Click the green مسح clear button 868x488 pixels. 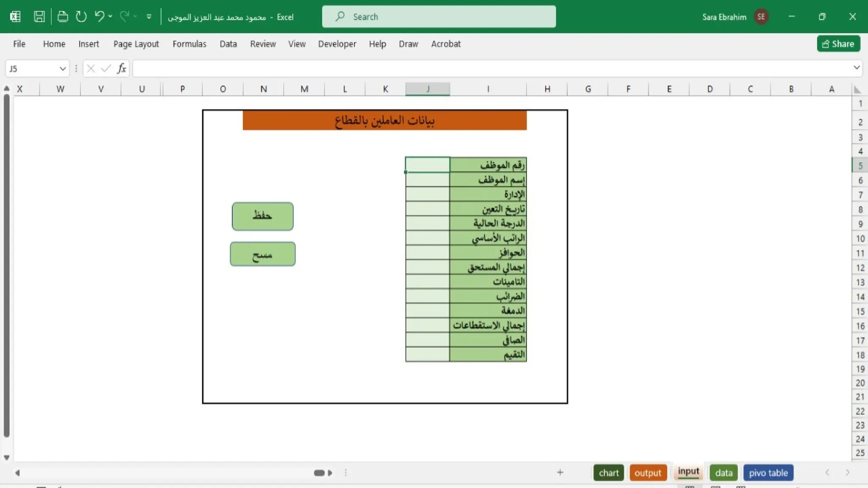tap(262, 254)
